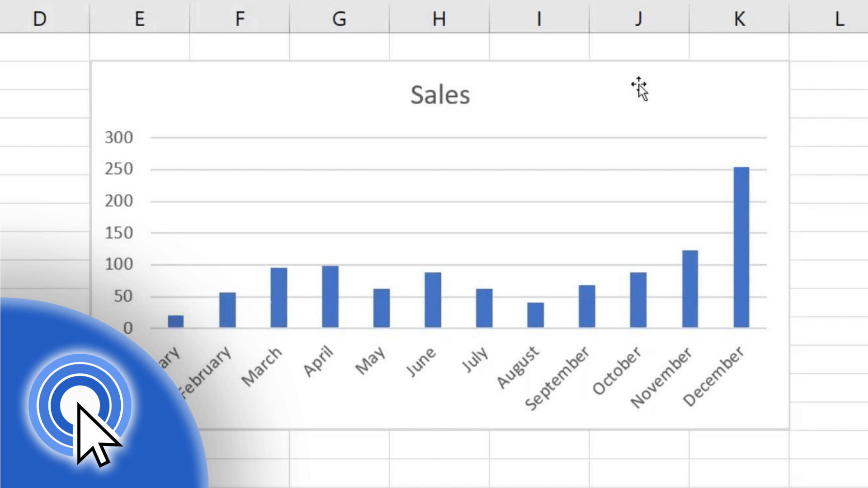Screen dimensions: 868x488
Task: Select column header L
Action: coord(839,19)
